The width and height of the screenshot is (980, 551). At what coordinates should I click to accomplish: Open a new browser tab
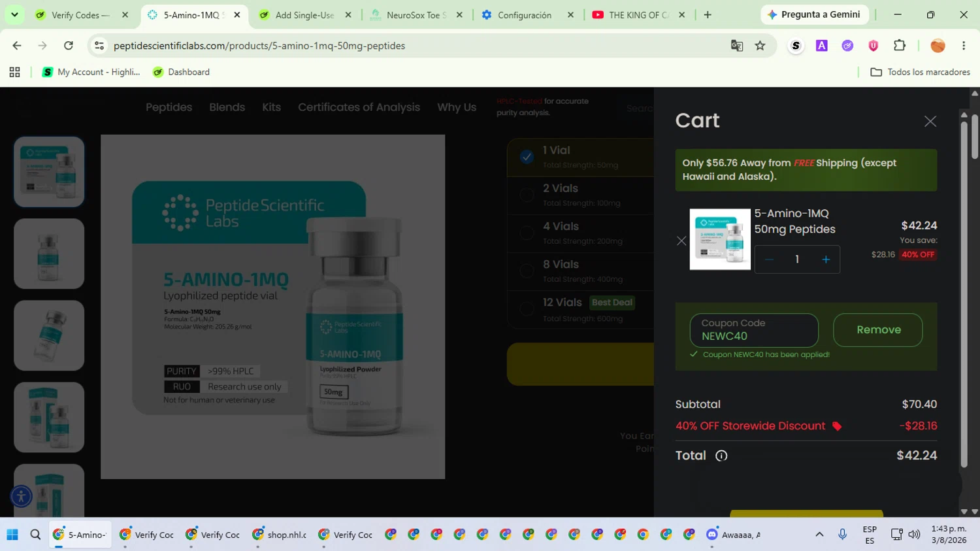coord(708,15)
